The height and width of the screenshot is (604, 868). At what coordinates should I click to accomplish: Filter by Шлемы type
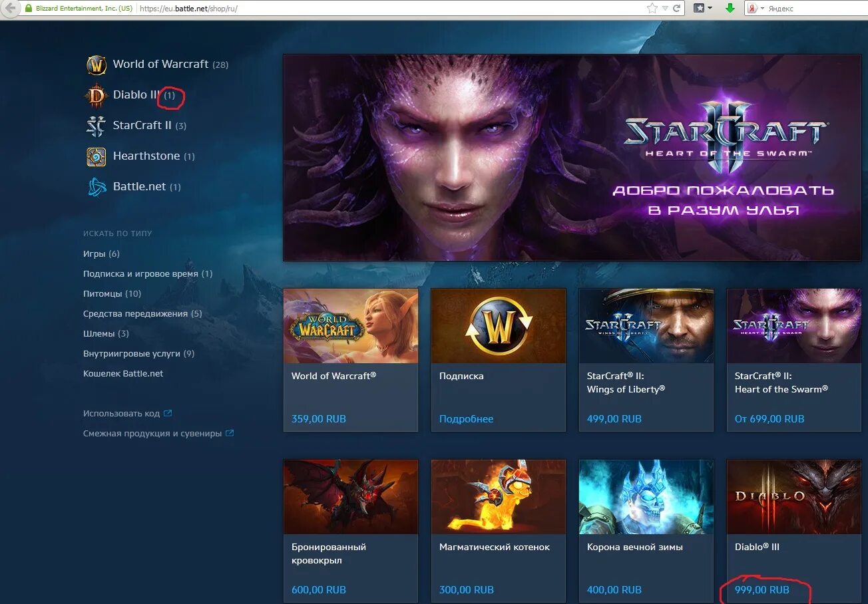[x=106, y=334]
